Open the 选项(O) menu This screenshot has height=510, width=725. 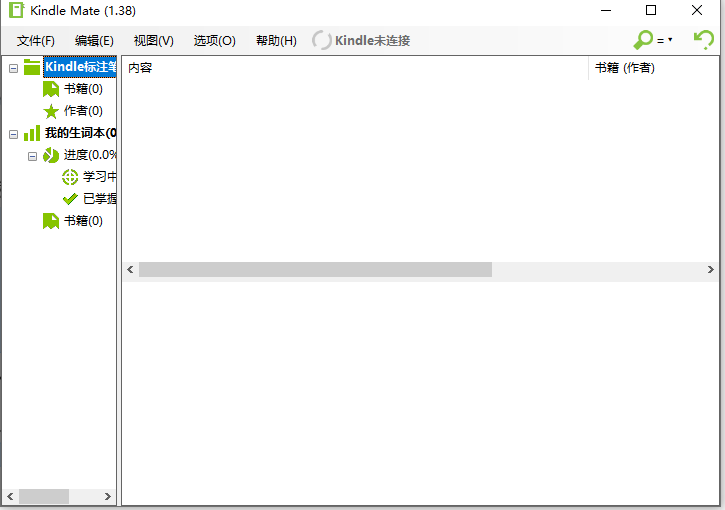[x=215, y=41]
